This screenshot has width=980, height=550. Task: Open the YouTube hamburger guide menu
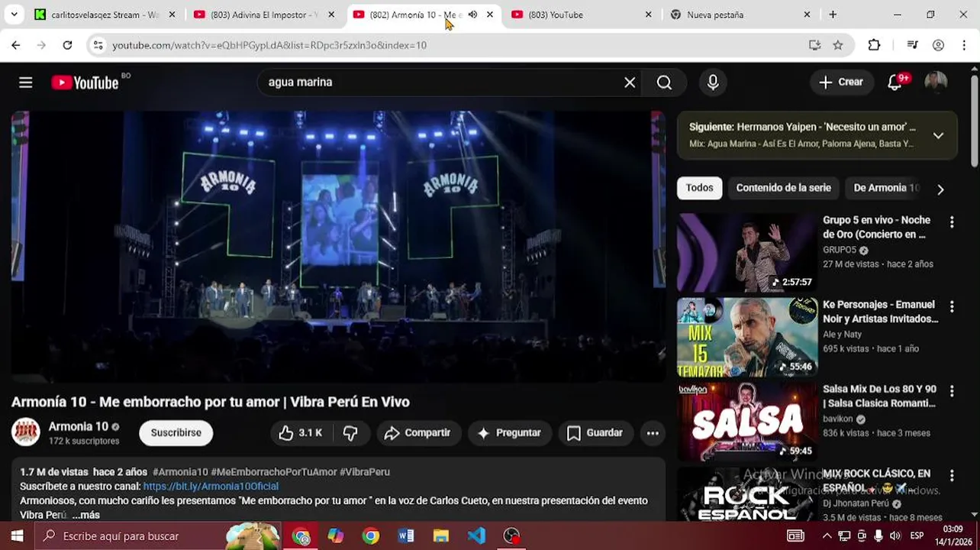[26, 82]
